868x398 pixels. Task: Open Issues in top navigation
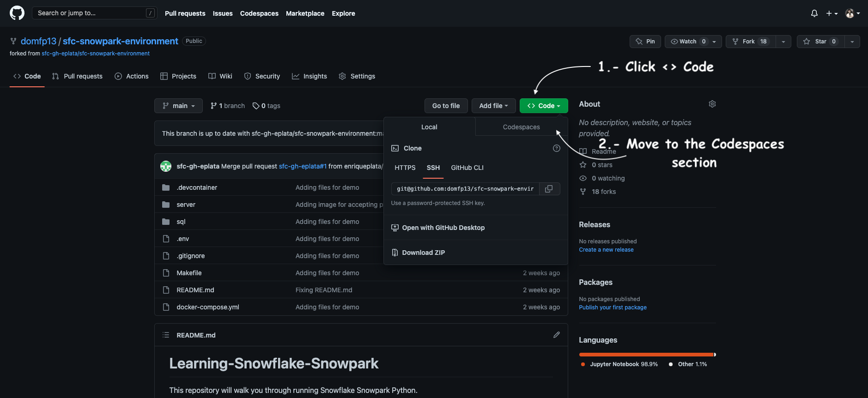pos(223,13)
